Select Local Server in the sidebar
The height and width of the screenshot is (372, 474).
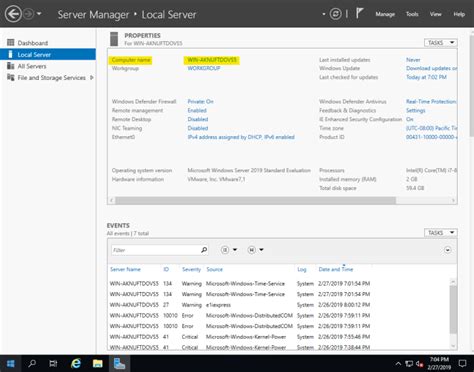click(x=48, y=54)
